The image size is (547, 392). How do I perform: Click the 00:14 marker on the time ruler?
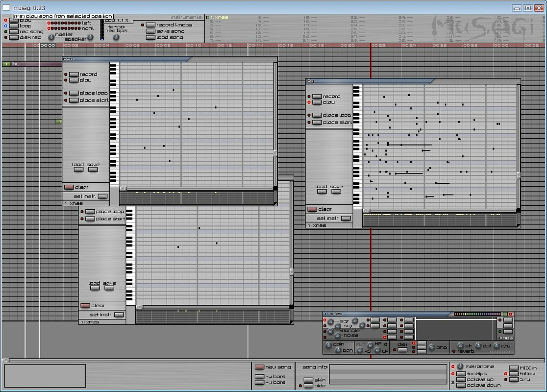pyautogui.click(x=255, y=46)
